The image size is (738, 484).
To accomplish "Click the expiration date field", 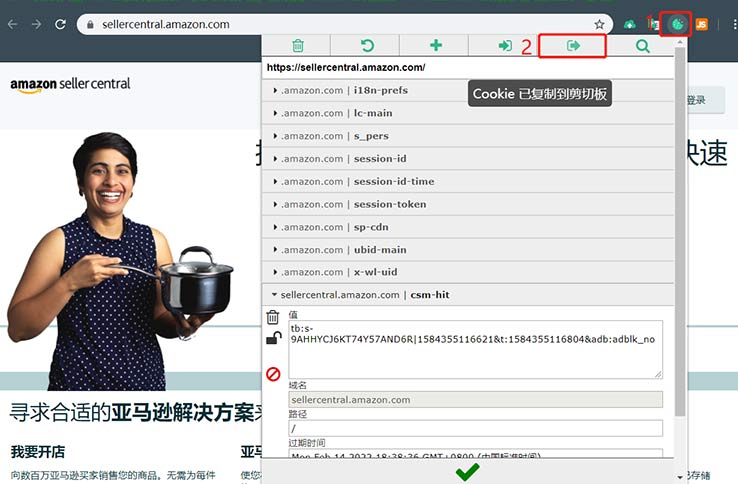I will point(475,453).
